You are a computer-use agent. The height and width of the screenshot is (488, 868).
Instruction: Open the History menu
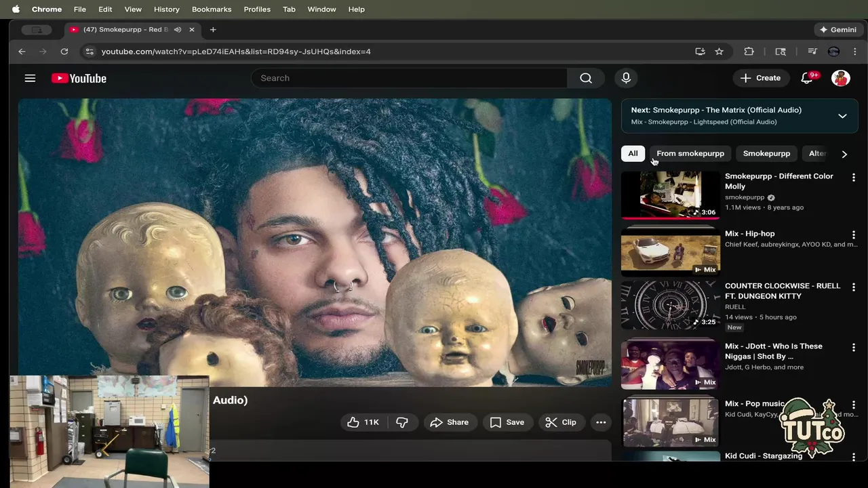pos(166,9)
